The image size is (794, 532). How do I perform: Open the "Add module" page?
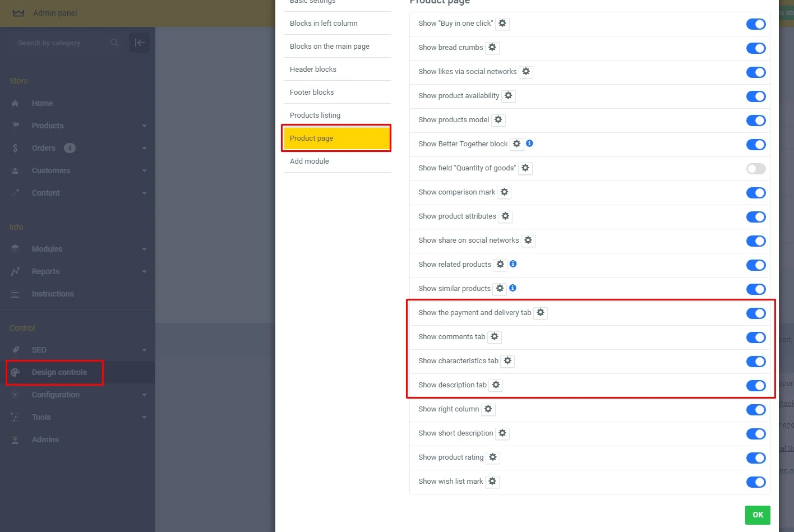point(309,161)
